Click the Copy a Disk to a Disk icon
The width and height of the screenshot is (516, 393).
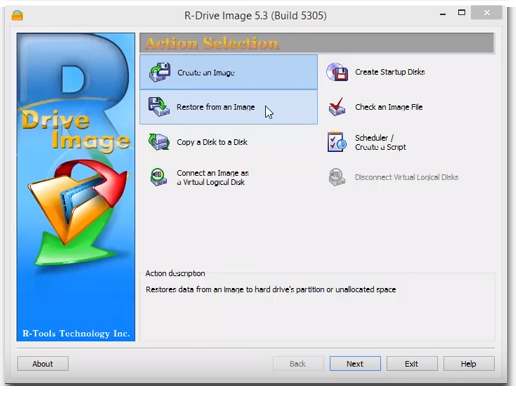pyautogui.click(x=159, y=142)
